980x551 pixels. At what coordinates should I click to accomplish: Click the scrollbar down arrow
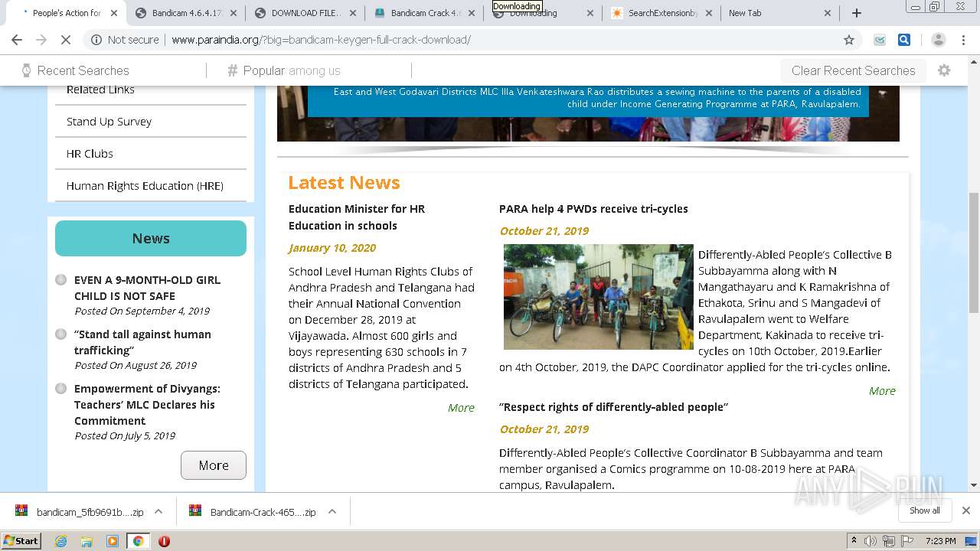point(973,485)
